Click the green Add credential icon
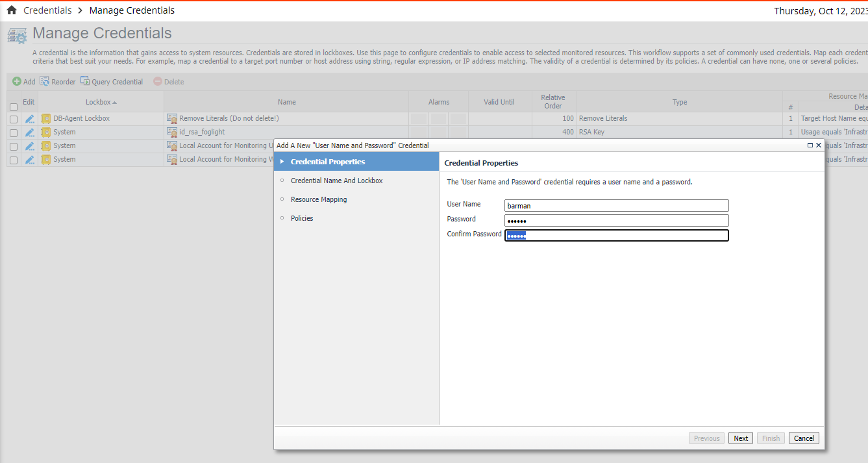Viewport: 868px width, 463px height. click(17, 81)
